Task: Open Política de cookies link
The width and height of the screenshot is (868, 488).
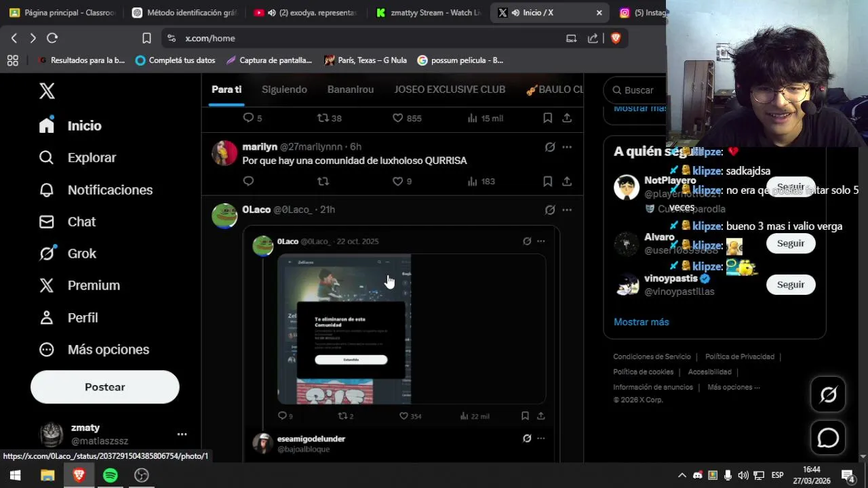Action: click(x=644, y=372)
